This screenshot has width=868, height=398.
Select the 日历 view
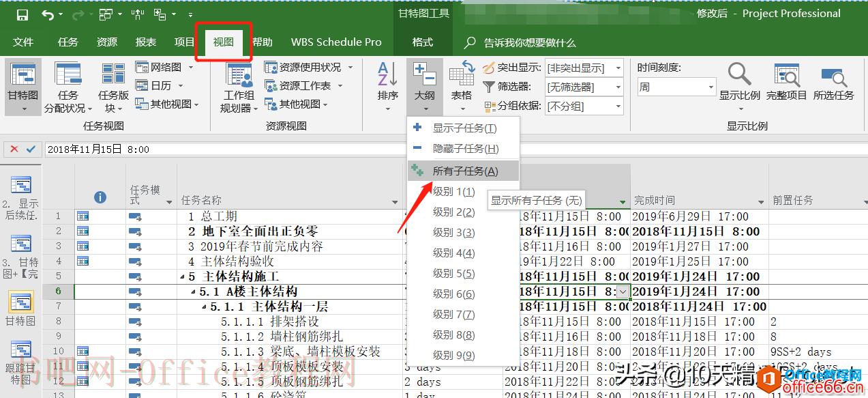[158, 85]
